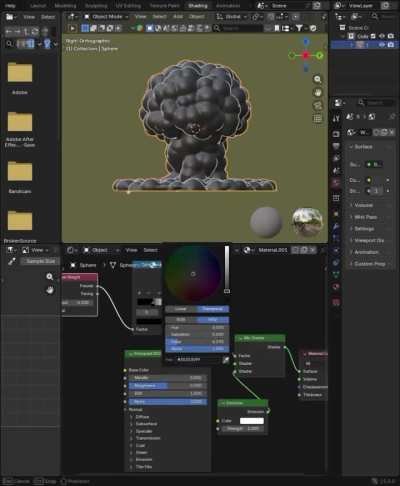Open the Tool properties tab icon
The height and width of the screenshot is (486, 400).
tap(336, 118)
